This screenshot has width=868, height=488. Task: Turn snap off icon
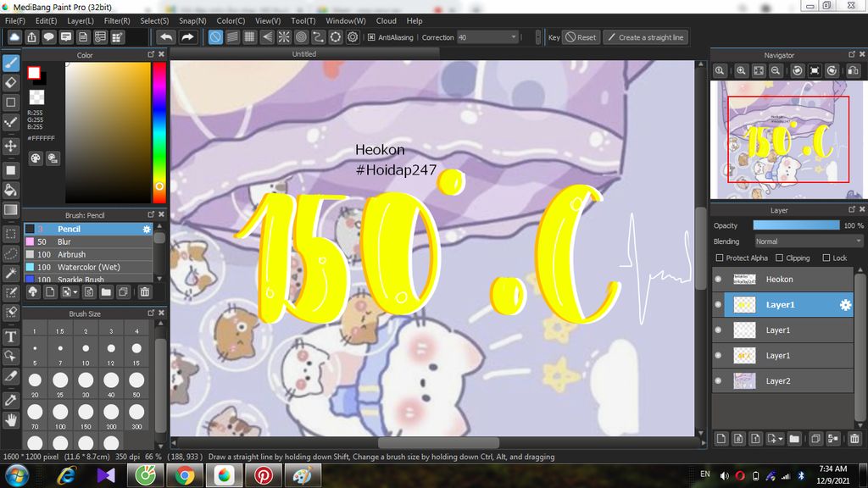click(215, 37)
